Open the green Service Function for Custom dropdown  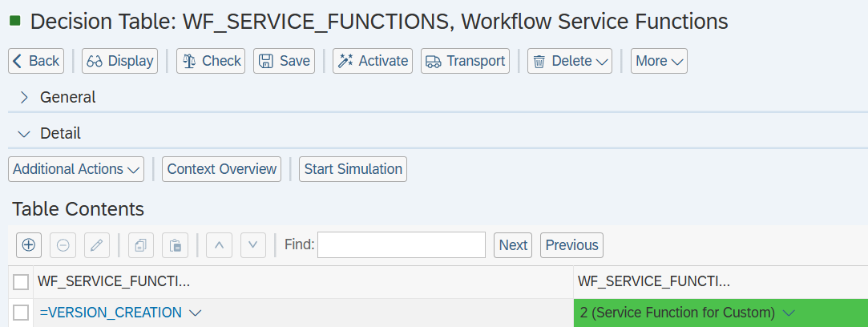788,313
